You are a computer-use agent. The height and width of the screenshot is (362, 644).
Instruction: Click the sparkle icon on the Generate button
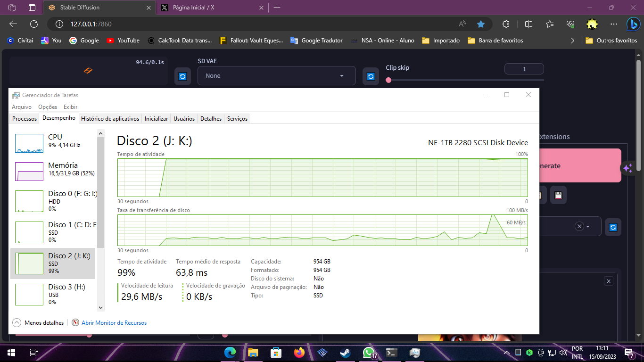[627, 168]
